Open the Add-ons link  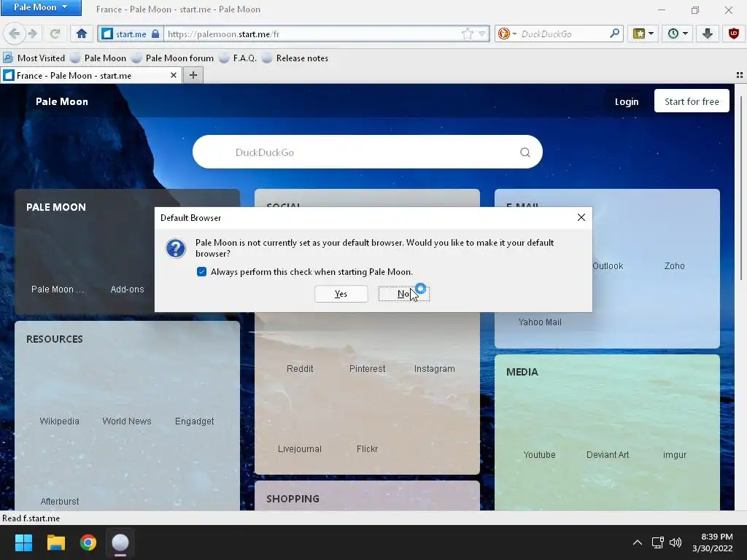click(x=127, y=289)
